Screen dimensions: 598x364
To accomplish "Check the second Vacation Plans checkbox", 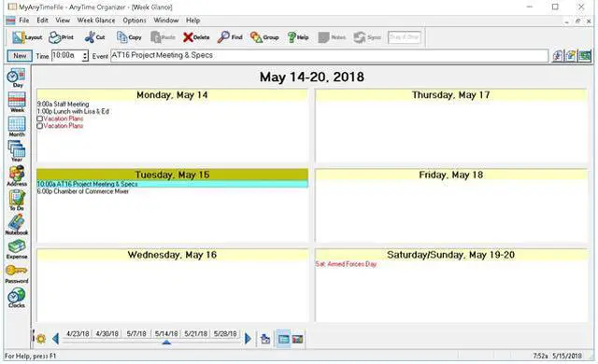I will tap(39, 126).
